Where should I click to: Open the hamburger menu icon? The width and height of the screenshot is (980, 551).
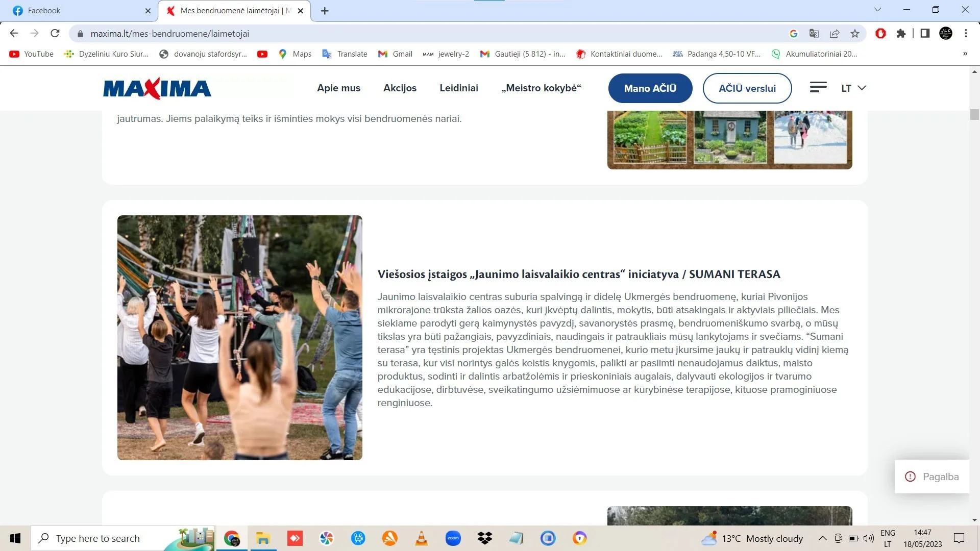[x=818, y=88]
